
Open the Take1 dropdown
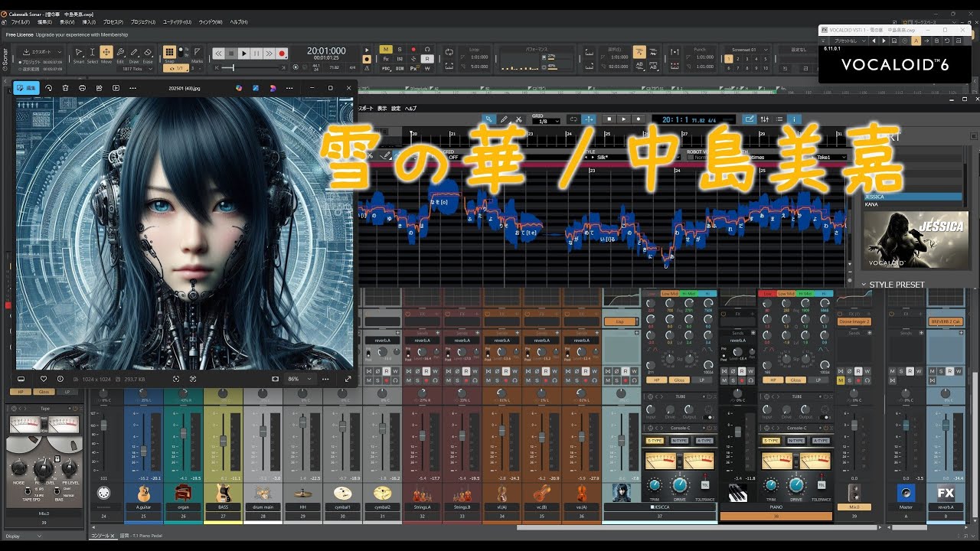point(831,157)
